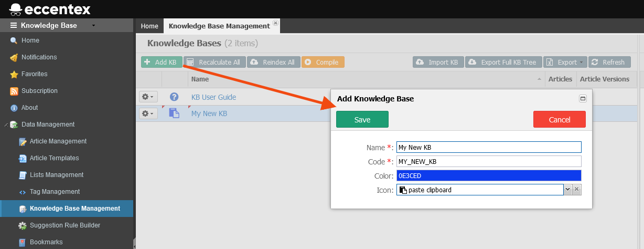
Task: Click into the Name input field
Action: pos(489,147)
